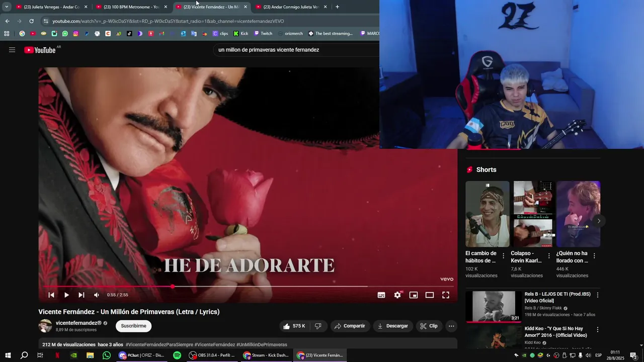644x362 pixels.
Task: Open the Kidd Keo "Y Que Si No Hay Amor?" title
Action: click(556, 332)
